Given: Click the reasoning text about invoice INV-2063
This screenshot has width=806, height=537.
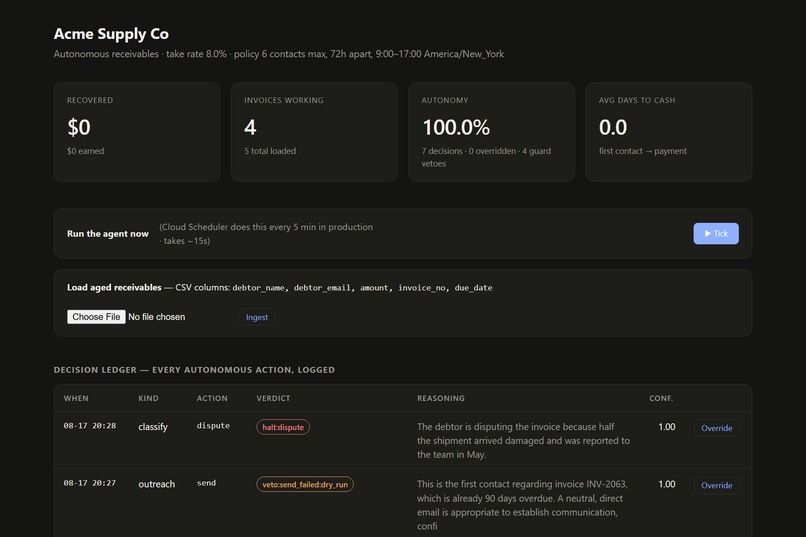Looking at the screenshot, I should click(x=522, y=505).
